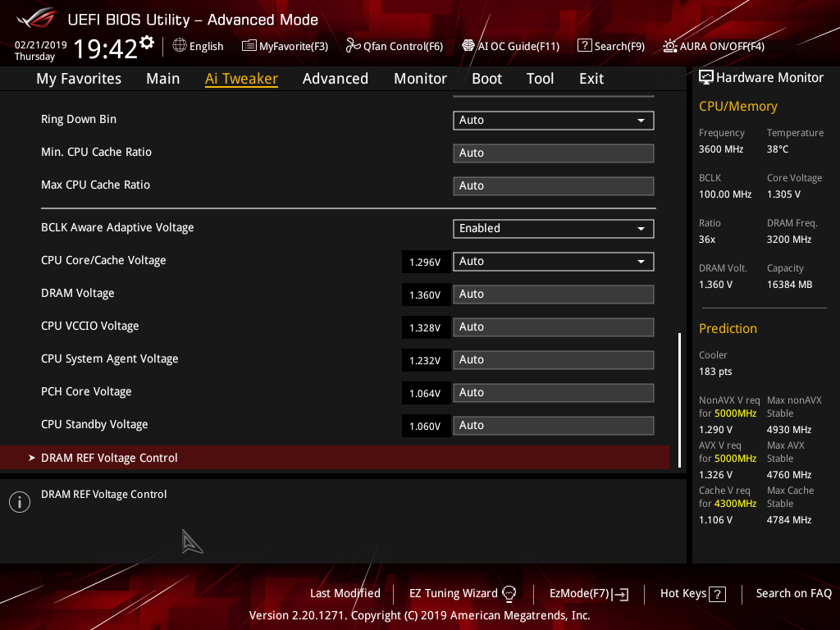Go to the Boot tab

[486, 79]
